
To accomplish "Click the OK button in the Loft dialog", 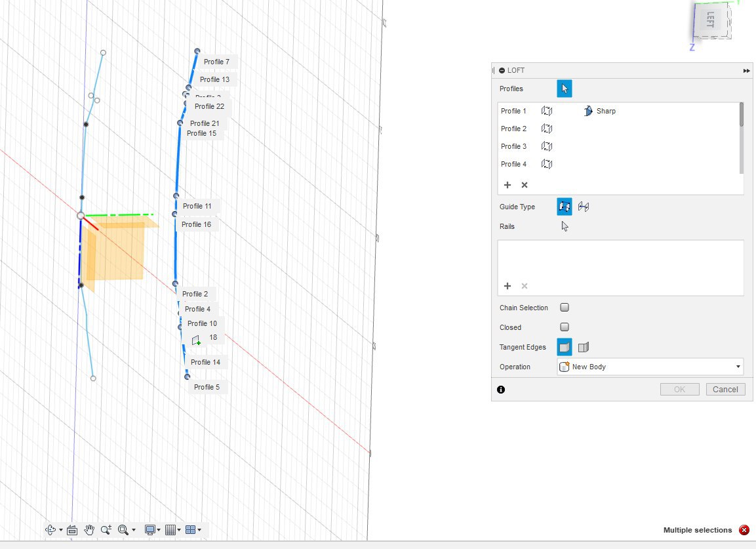I will pos(679,390).
